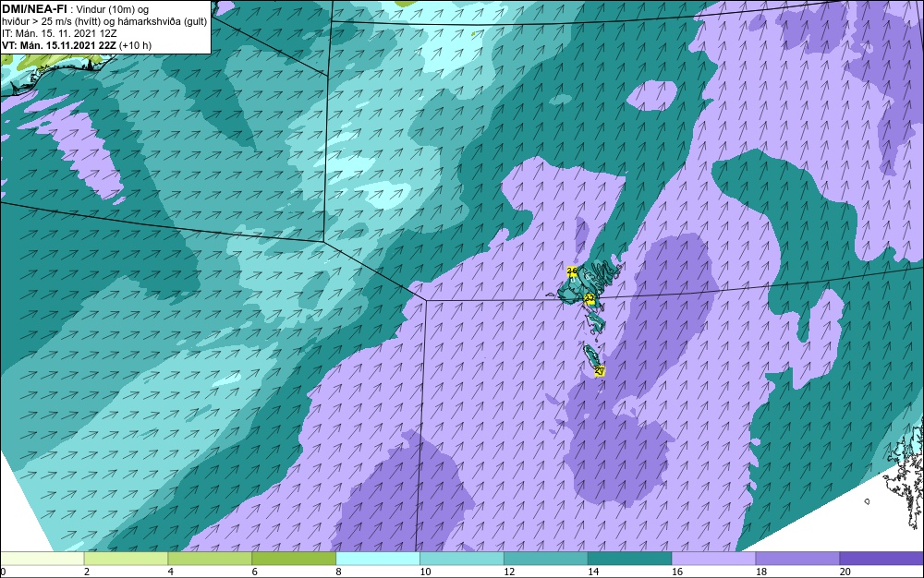This screenshot has width=924, height=578.
Task: Click the 'VT: Mán. 15.11.2021 22Z' text
Action: 59,44
